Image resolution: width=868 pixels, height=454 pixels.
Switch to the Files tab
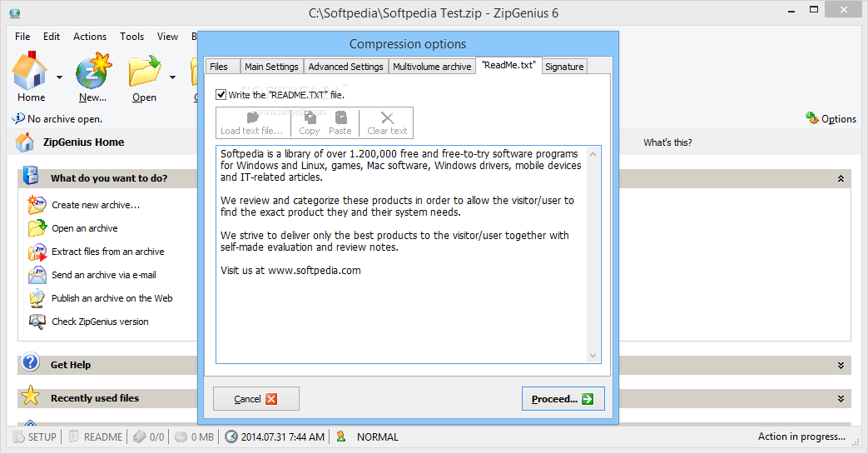pos(222,67)
